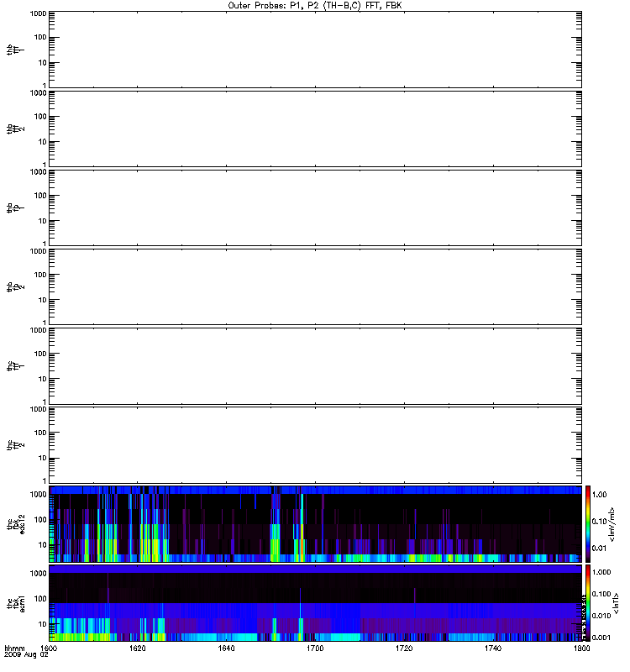Viewport: 630px width, 672px height.
Task: Click the empty thb fff 1 plot panel
Action: pyautogui.click(x=316, y=50)
